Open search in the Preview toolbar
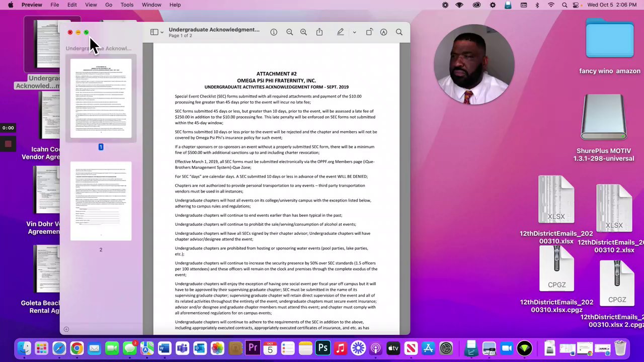 point(399,32)
